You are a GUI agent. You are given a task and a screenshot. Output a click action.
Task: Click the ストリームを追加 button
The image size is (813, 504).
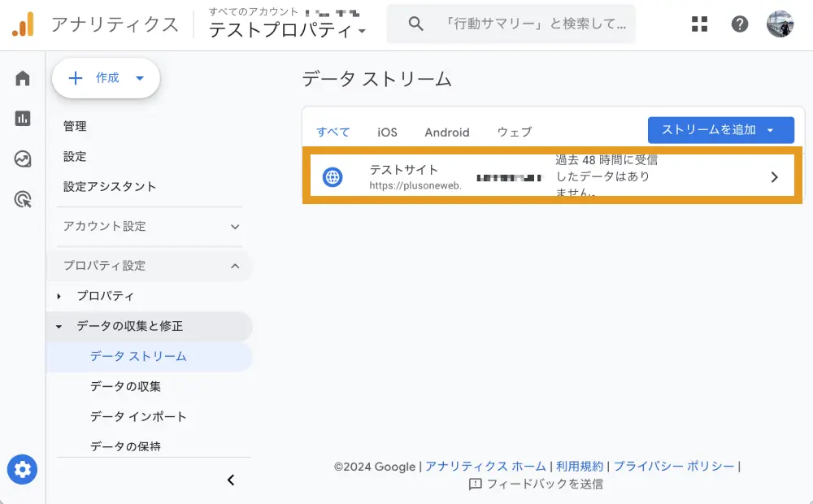tap(720, 130)
